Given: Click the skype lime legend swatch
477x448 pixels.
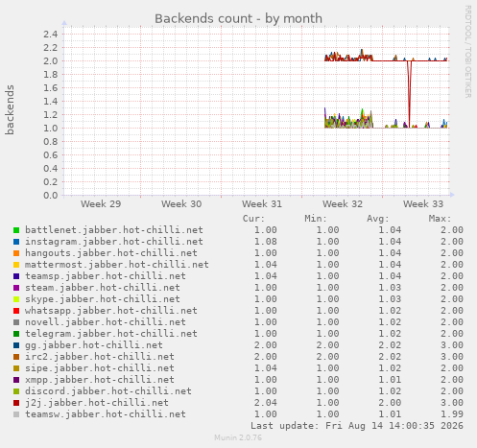Looking at the screenshot, I should click(16, 299).
